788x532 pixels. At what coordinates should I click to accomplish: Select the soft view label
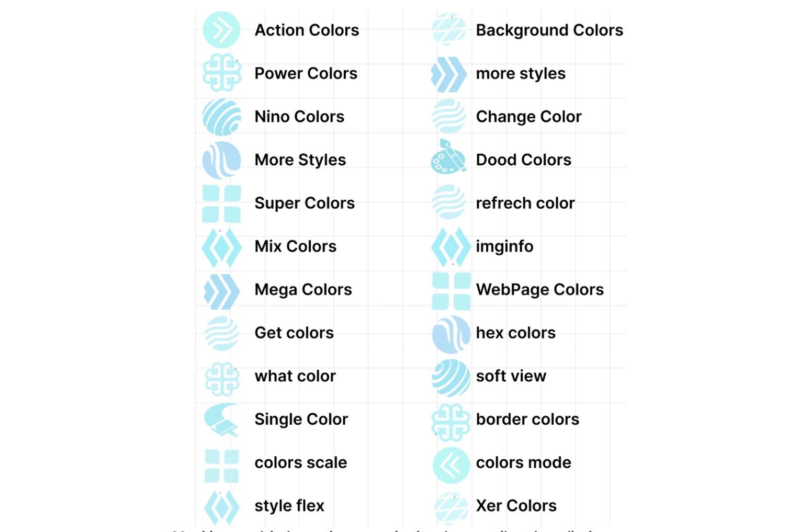click(511, 376)
